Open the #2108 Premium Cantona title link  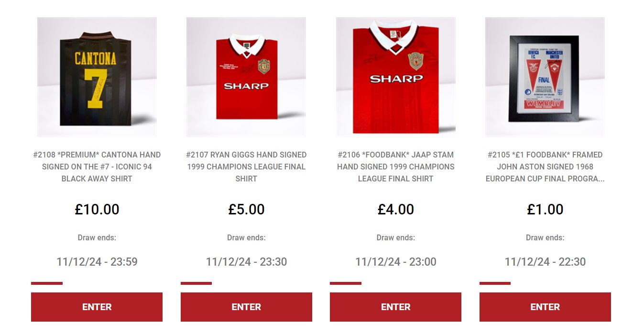point(97,167)
